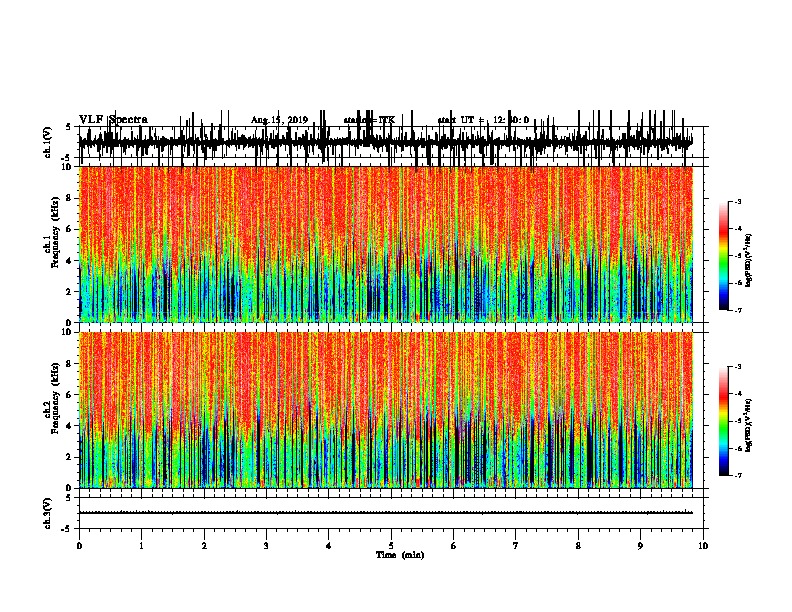Image resolution: width=792 pixels, height=612 pixels.
Task: Click the "8" kHz tick on ch.1 frequency axis
Action: pos(69,198)
